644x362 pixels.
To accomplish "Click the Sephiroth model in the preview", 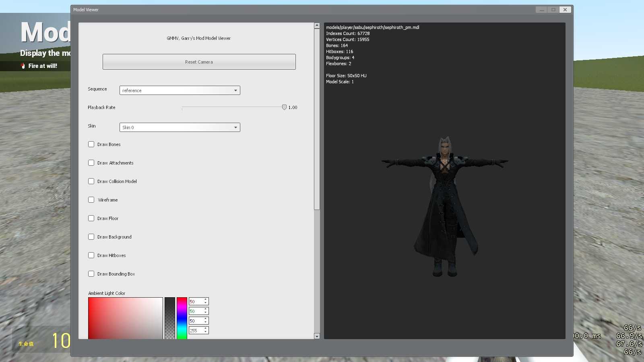I will pyautogui.click(x=445, y=206).
